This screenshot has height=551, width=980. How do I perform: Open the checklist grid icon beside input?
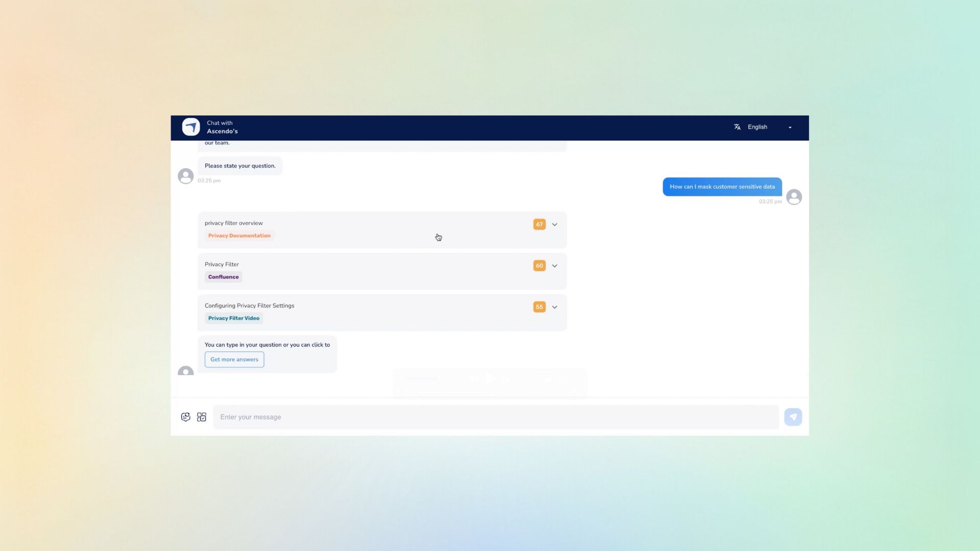pos(202,417)
